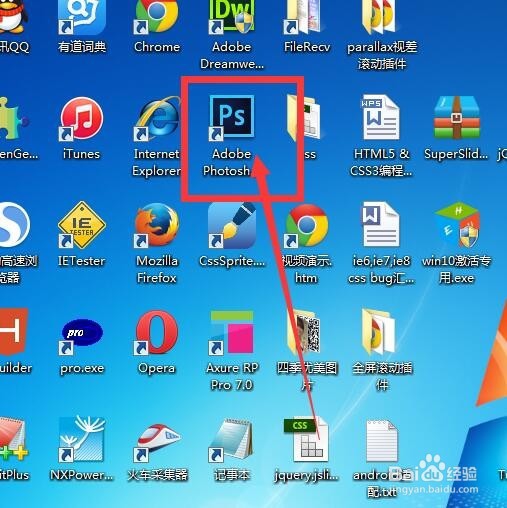Open the 有道词典 dictionary shortcut
The width and height of the screenshot is (507, 508).
click(82, 17)
